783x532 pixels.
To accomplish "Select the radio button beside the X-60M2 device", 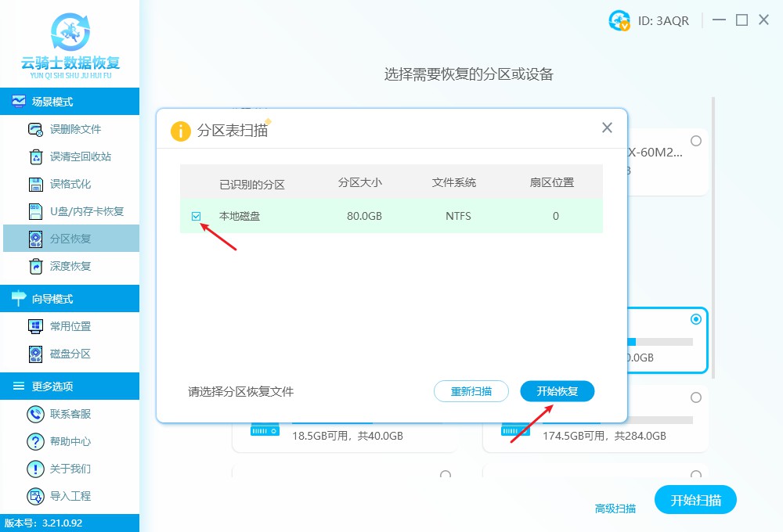I will click(695, 142).
